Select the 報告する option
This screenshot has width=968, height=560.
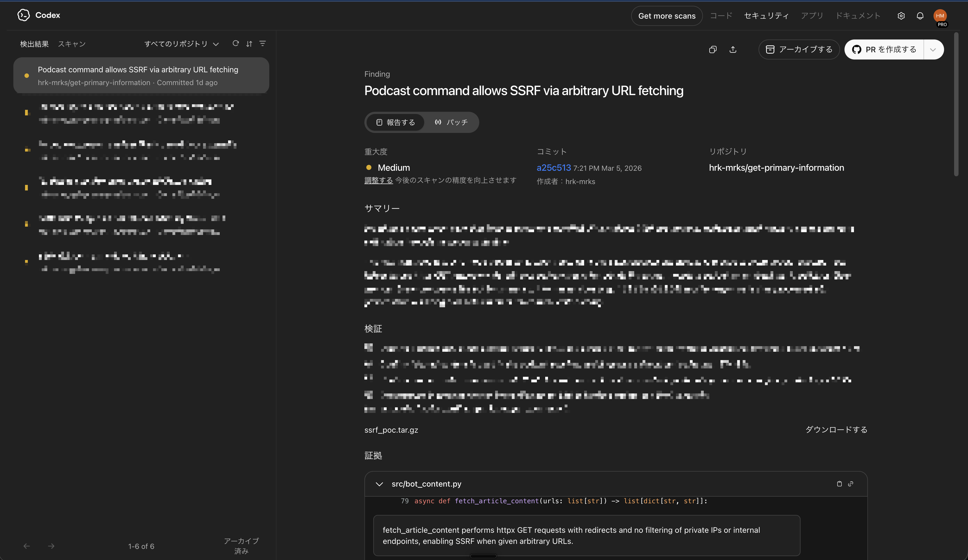click(x=396, y=122)
